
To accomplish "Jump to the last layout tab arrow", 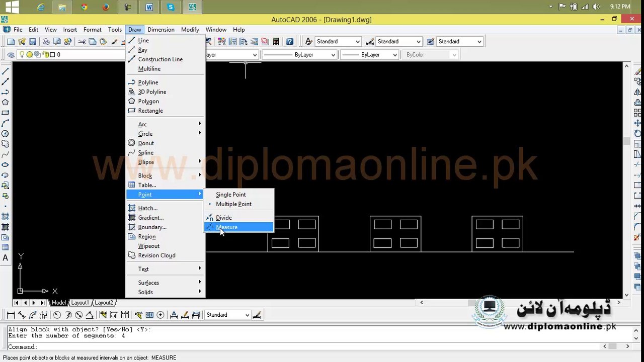I will pyautogui.click(x=42, y=303).
